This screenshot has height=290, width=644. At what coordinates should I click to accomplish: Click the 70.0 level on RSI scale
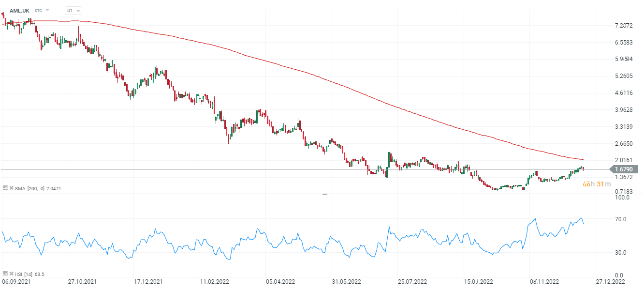pyautogui.click(x=620, y=219)
